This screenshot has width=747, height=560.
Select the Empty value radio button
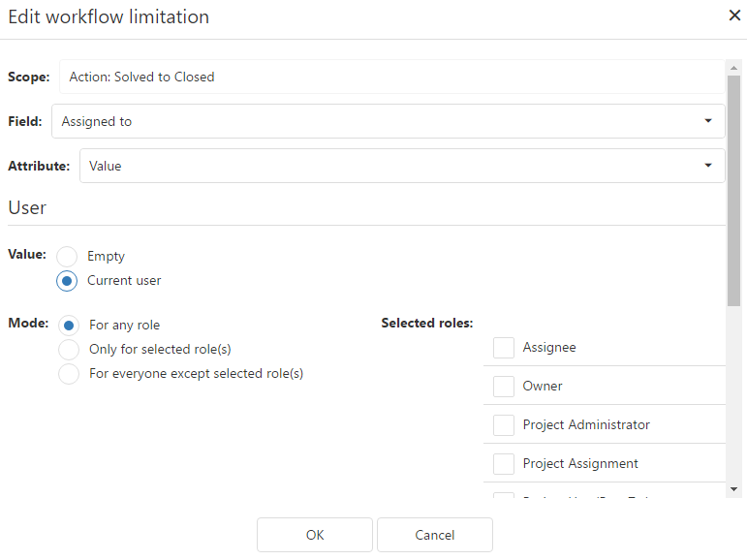[67, 257]
